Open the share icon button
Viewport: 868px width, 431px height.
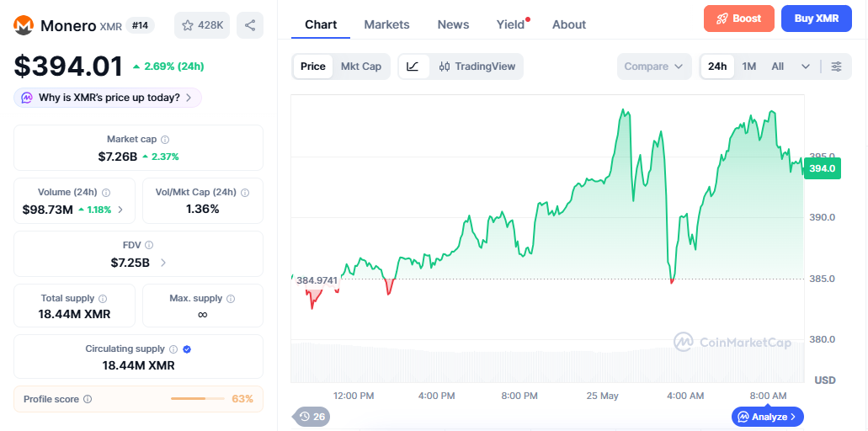click(250, 25)
